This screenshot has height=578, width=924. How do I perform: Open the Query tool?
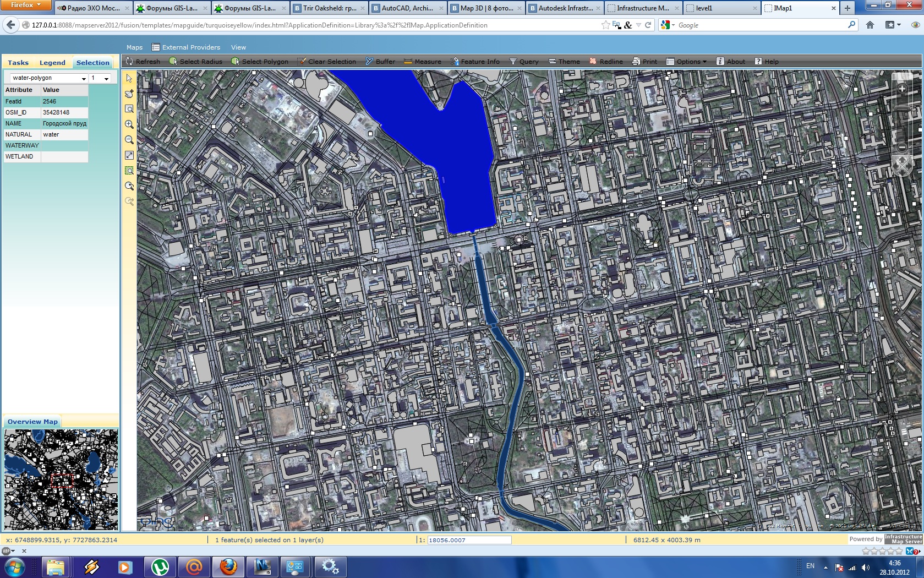[524, 62]
